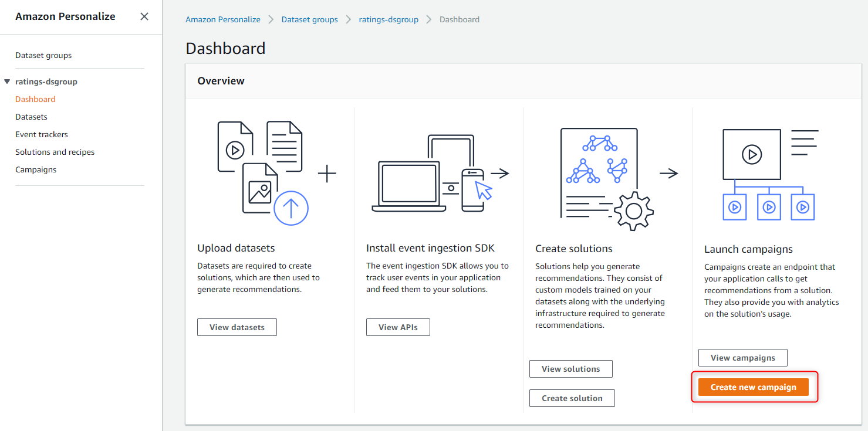Go to Event trackers sidebar item
Screen dimensions: 868x431
tap(42, 134)
